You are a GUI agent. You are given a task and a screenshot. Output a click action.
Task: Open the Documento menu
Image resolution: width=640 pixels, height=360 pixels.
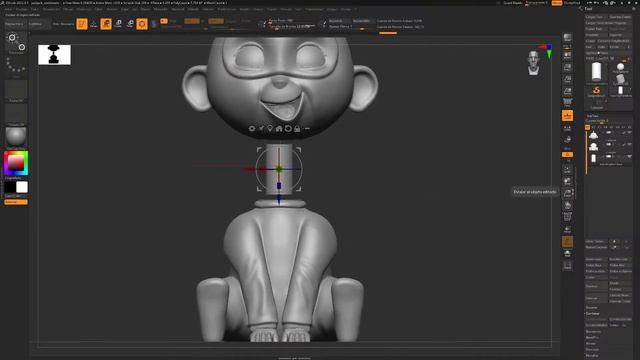(51, 9)
